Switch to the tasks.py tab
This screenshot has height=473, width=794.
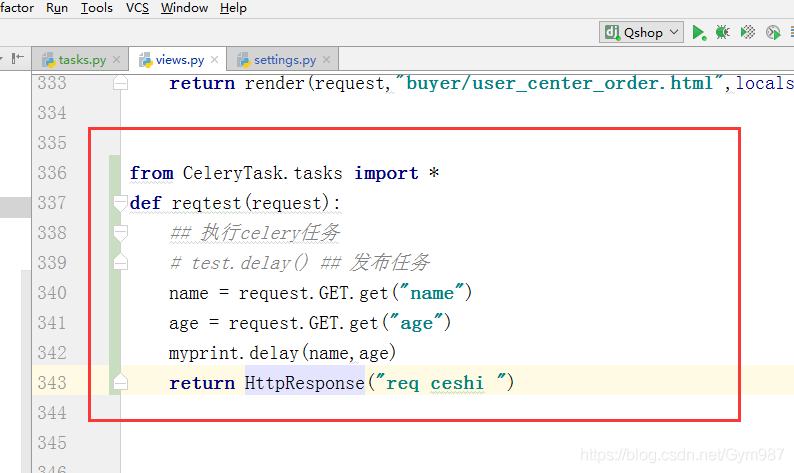82,60
